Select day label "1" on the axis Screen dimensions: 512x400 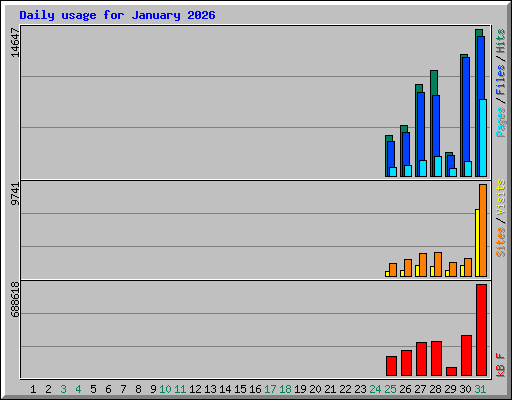(x=33, y=389)
